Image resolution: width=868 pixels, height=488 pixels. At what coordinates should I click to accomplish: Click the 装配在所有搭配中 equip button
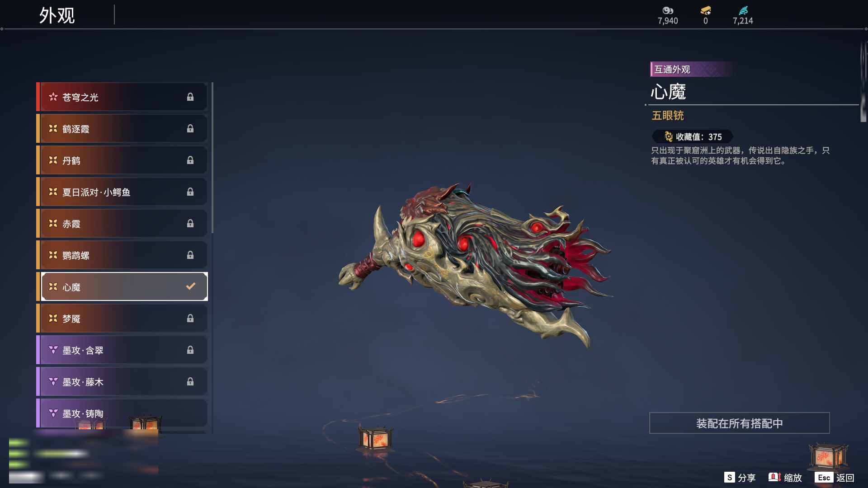click(740, 423)
